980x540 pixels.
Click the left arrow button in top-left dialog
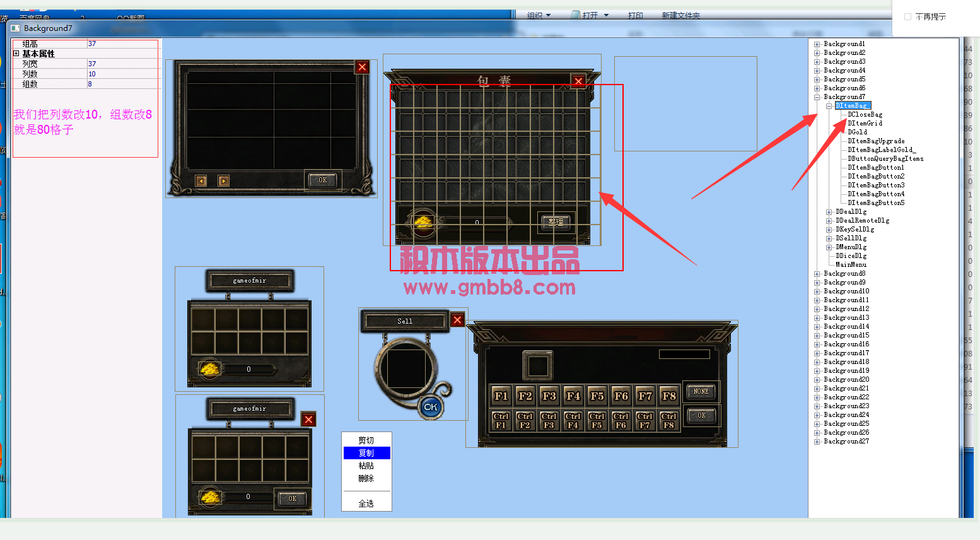(x=201, y=181)
